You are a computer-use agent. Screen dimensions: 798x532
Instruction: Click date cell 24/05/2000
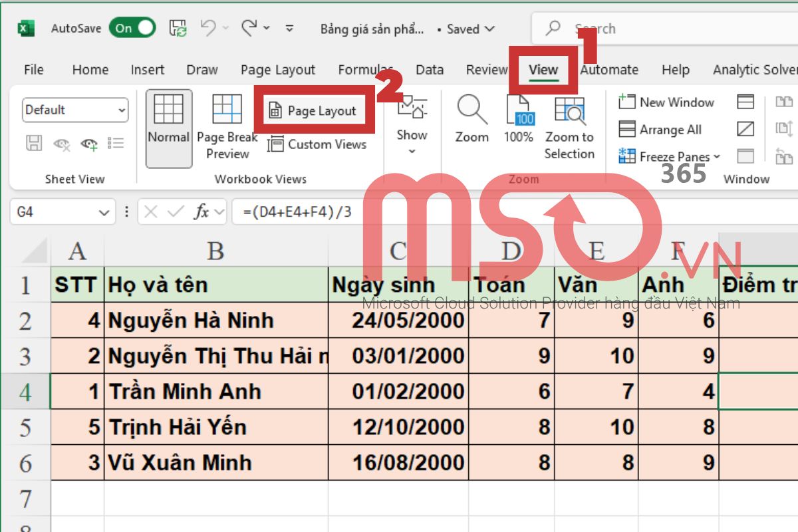click(x=399, y=321)
